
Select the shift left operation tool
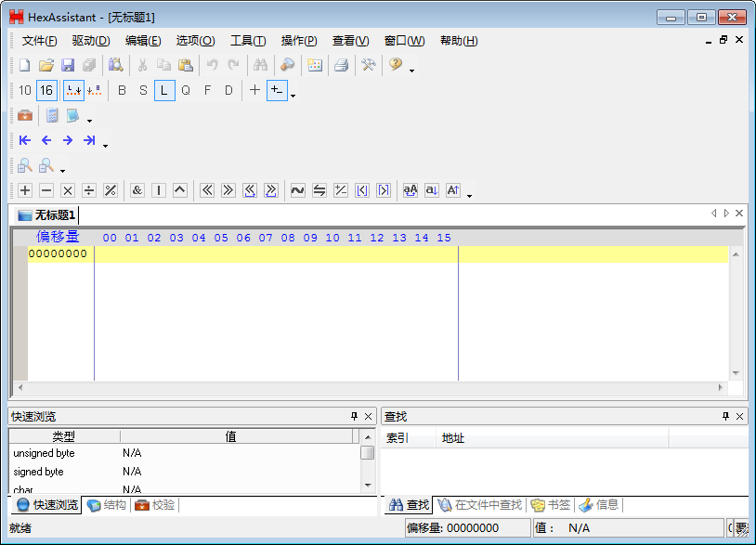206,190
